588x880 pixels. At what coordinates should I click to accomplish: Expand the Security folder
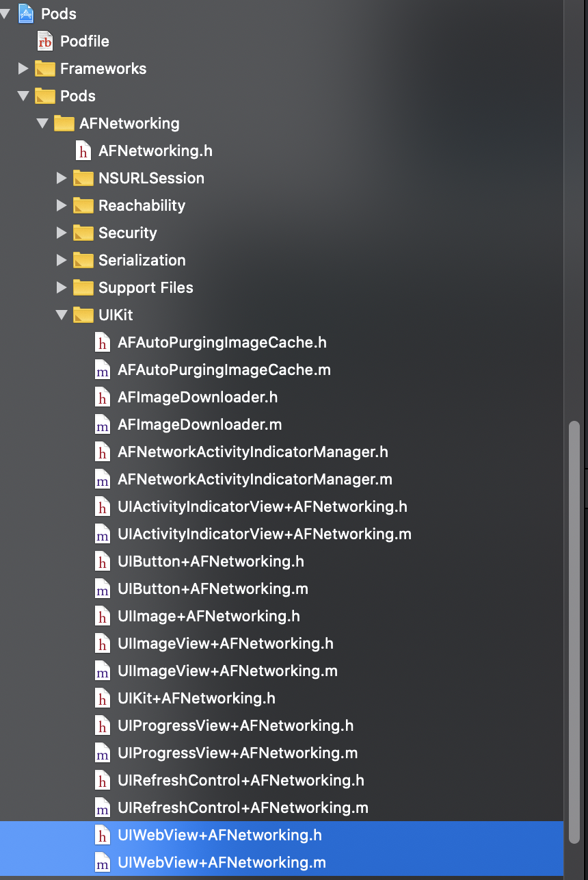coord(62,232)
